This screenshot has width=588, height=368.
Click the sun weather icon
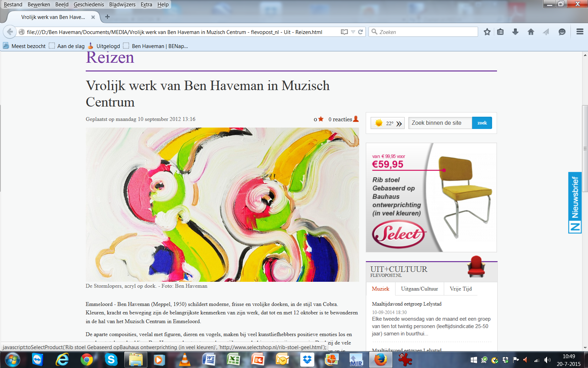379,123
